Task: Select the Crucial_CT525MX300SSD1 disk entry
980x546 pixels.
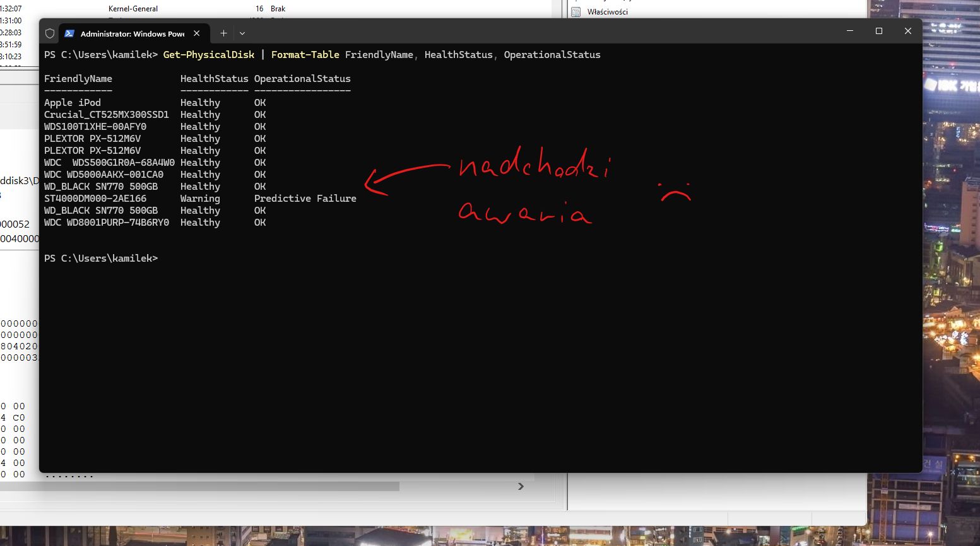Action: tap(106, 114)
